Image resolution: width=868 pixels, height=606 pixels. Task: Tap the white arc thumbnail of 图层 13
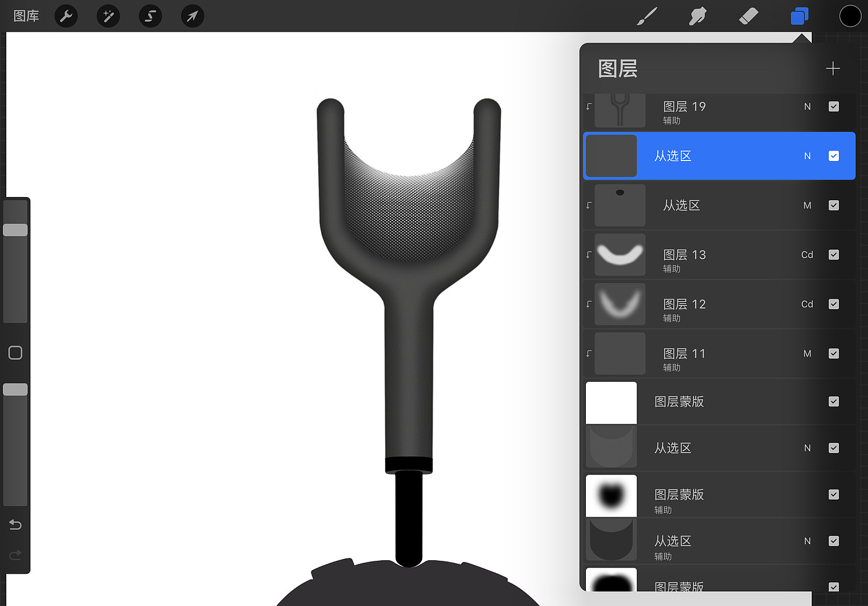coord(620,255)
